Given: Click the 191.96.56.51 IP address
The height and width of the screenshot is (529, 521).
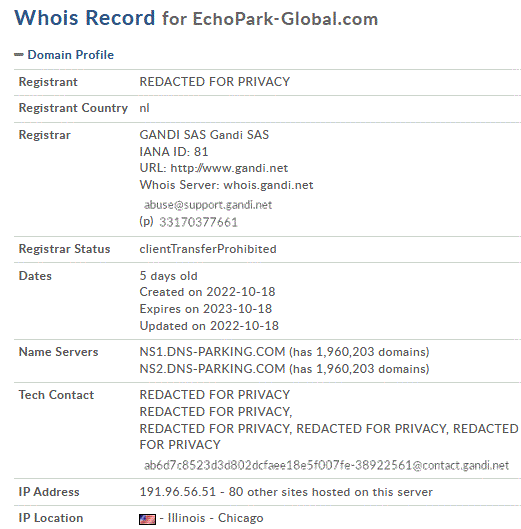Looking at the screenshot, I should (177, 492).
